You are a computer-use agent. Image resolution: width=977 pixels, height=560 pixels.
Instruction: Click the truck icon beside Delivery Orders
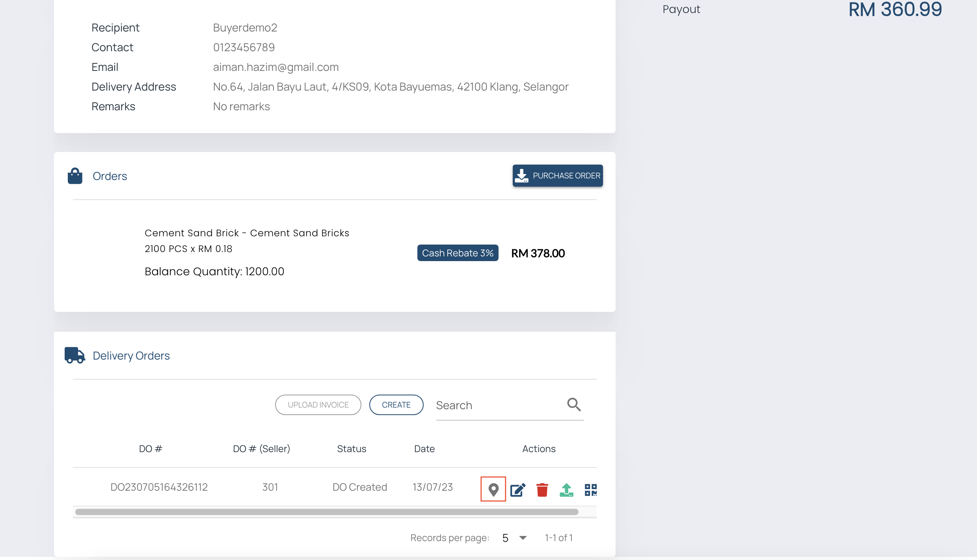click(x=74, y=355)
